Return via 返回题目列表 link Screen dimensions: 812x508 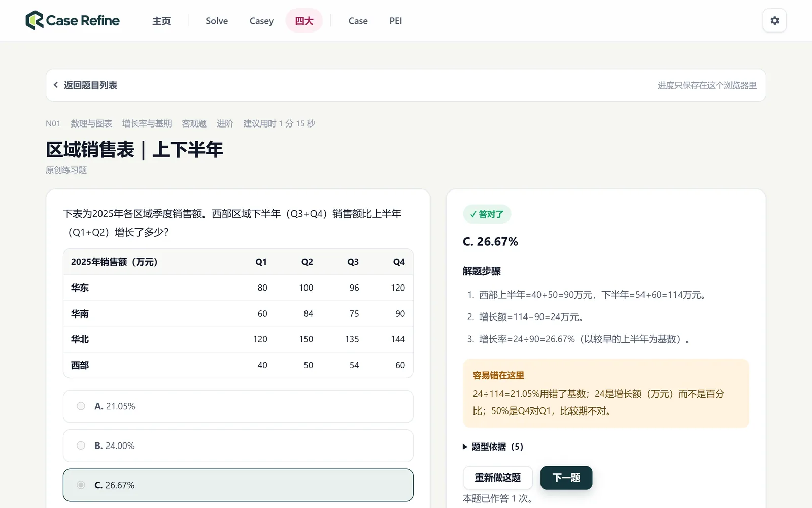[90, 85]
